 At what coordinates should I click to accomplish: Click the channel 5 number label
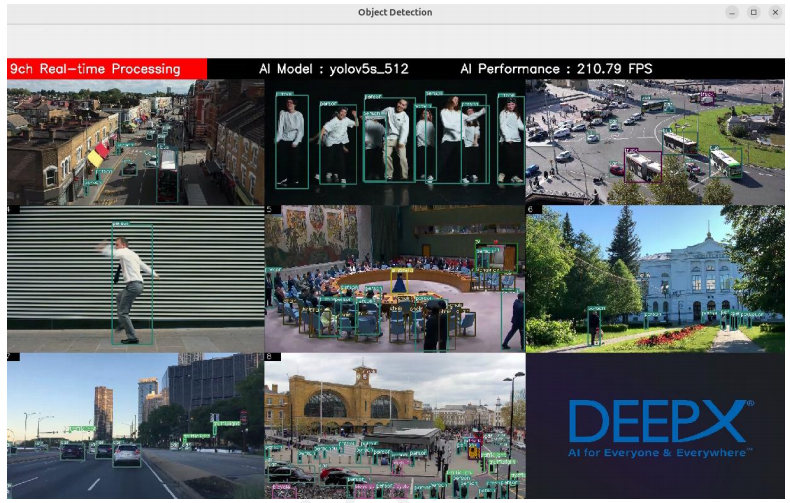(x=269, y=210)
